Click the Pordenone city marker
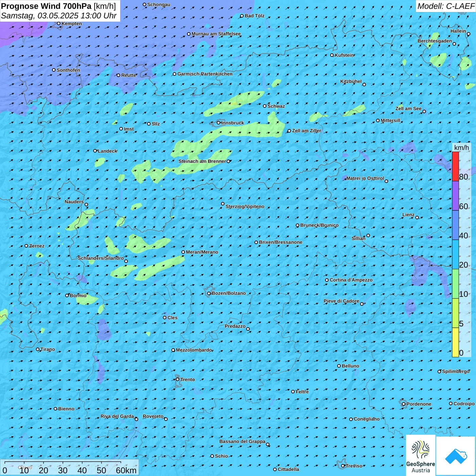The image size is (476, 476). tap(404, 404)
